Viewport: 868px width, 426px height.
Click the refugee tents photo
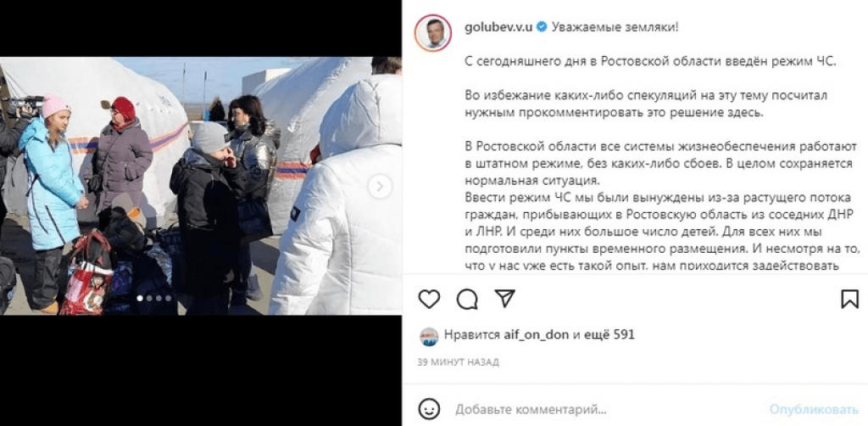pyautogui.click(x=201, y=186)
